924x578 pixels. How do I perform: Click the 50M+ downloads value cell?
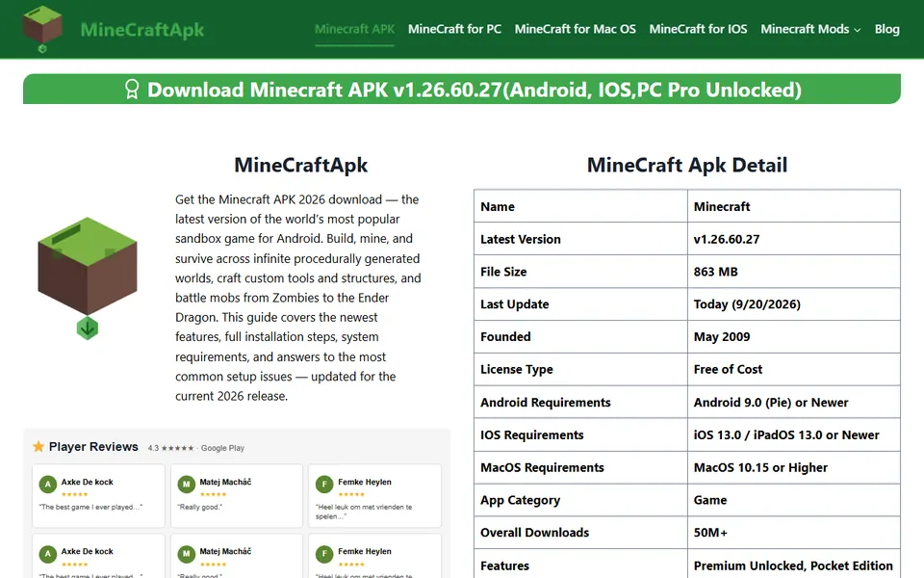794,532
